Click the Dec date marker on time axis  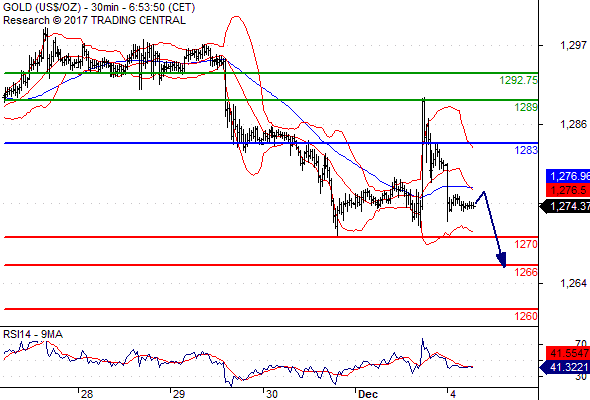(x=368, y=394)
